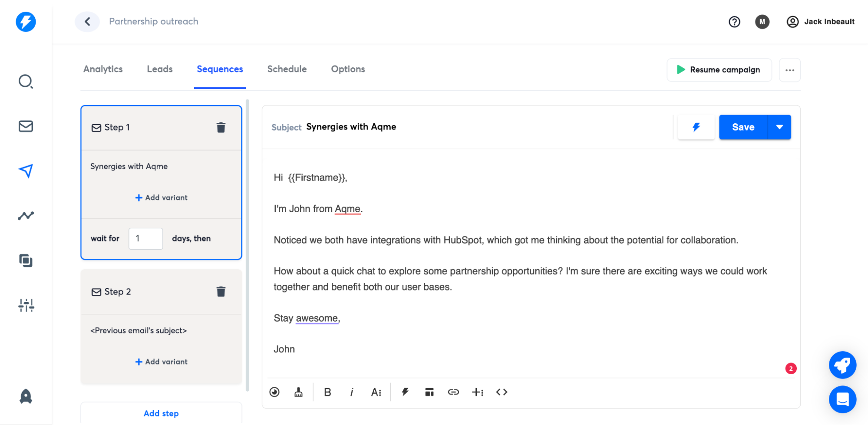Open Jack Inbeault account menu

click(820, 22)
